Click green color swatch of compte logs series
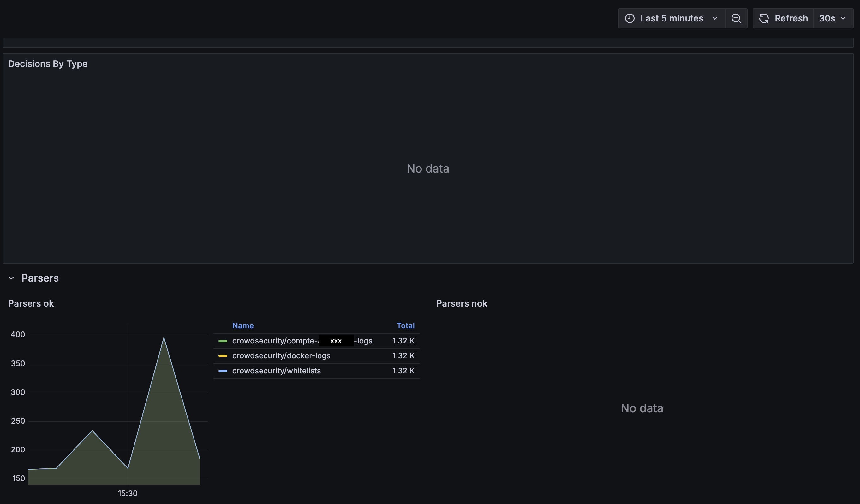The width and height of the screenshot is (860, 504). [223, 341]
